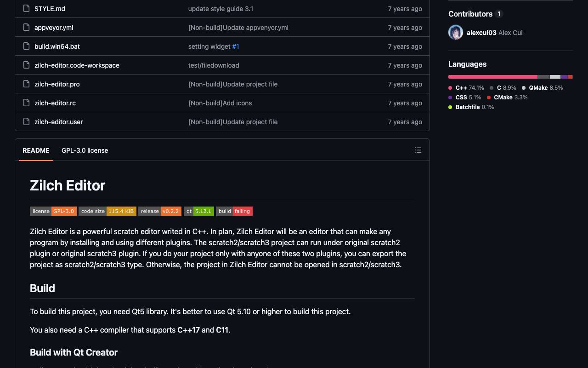Click the C++ segment of language bar
Image resolution: width=588 pixels, height=368 pixels.
[493, 77]
